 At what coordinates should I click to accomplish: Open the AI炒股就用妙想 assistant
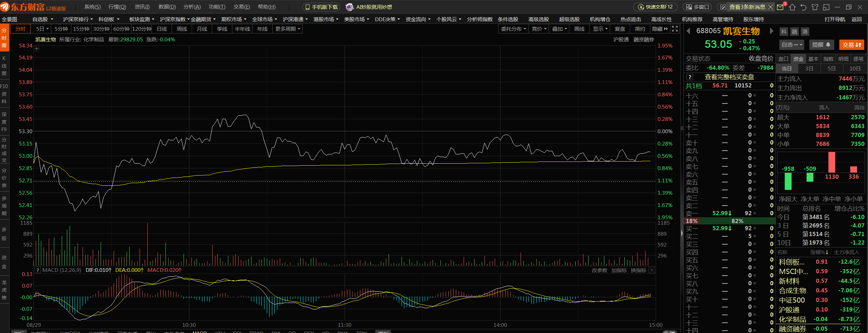coord(368,7)
